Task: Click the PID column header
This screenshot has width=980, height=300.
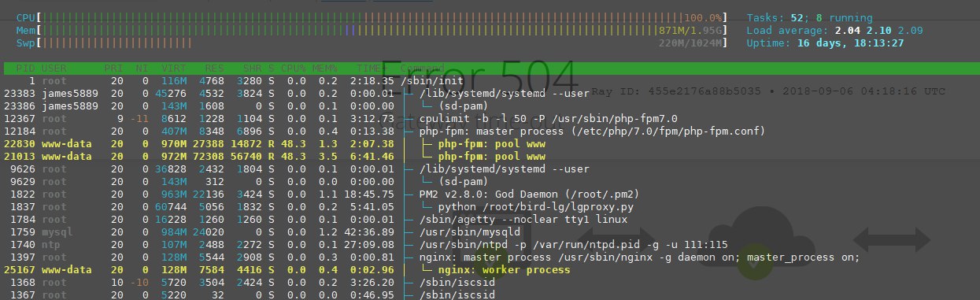Action: point(26,69)
